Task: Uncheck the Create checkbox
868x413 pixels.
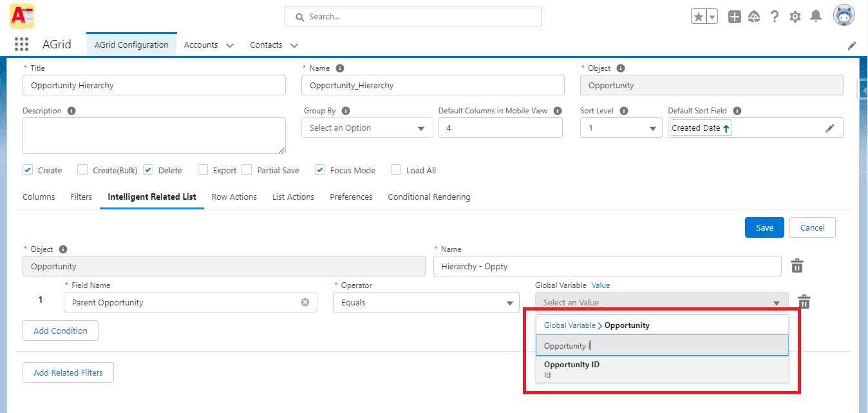Action: (28, 170)
